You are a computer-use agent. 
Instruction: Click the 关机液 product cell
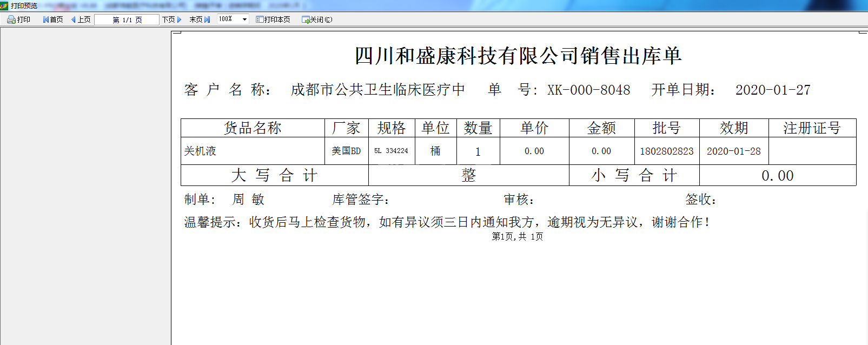[200, 151]
